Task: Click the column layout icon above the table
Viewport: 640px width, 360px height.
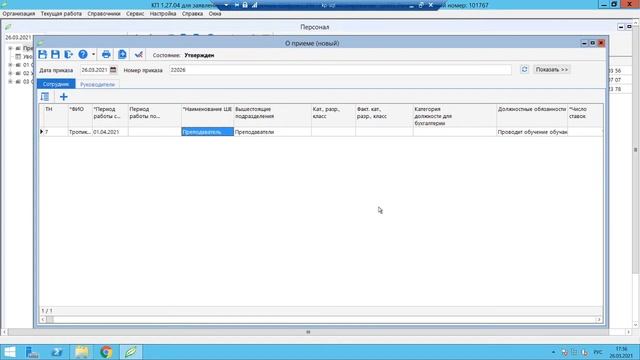Action: (45, 97)
